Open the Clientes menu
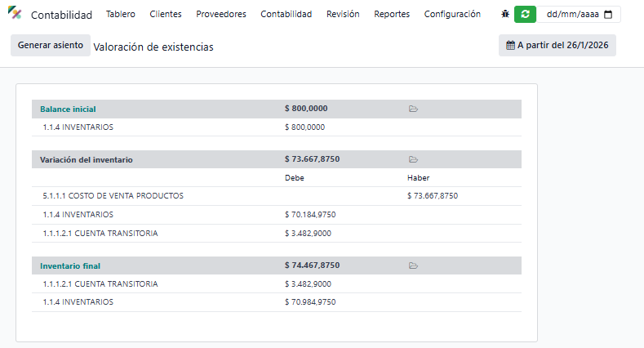Image resolution: width=644 pixels, height=348 pixels. tap(166, 14)
